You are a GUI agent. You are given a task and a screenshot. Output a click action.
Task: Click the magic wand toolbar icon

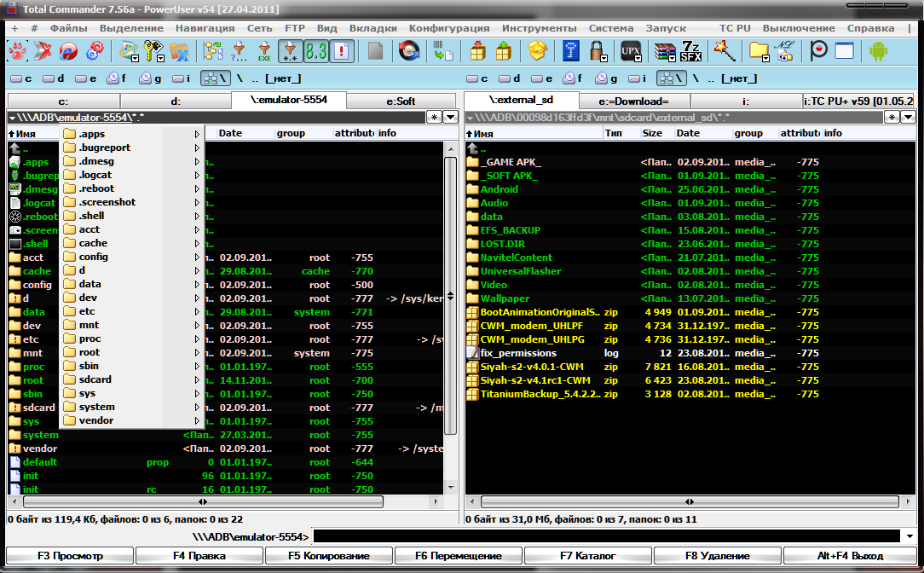click(x=724, y=51)
